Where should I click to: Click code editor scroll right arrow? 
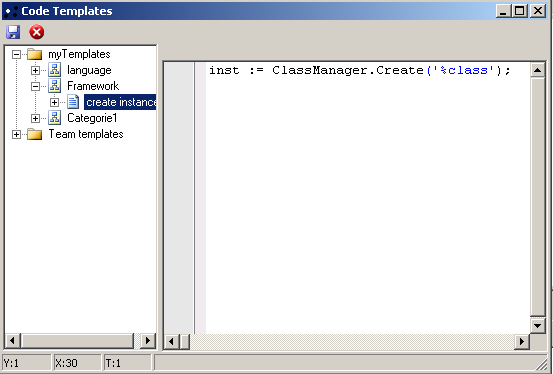522,342
